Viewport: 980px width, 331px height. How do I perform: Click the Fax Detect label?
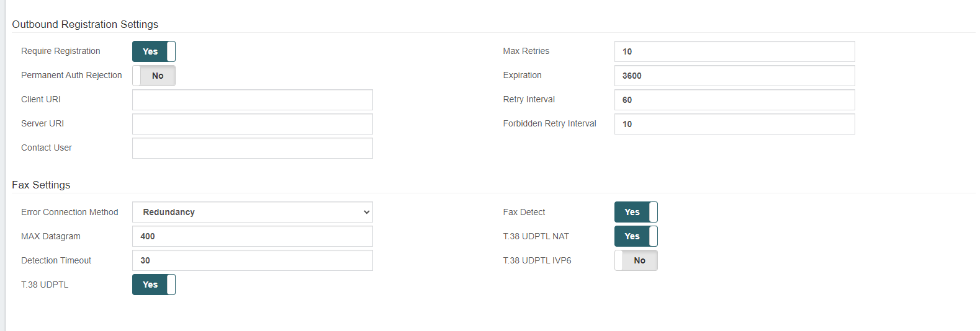click(524, 212)
